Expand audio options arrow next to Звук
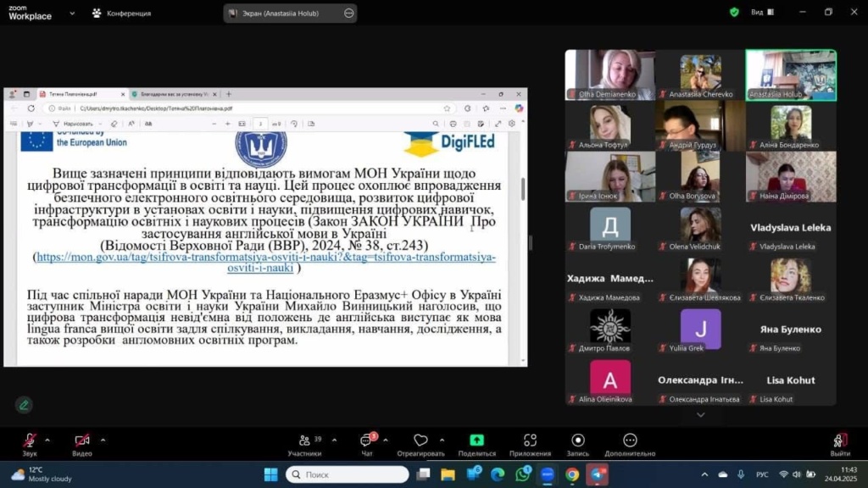Viewport: 868px width, 488px height. click(x=47, y=441)
